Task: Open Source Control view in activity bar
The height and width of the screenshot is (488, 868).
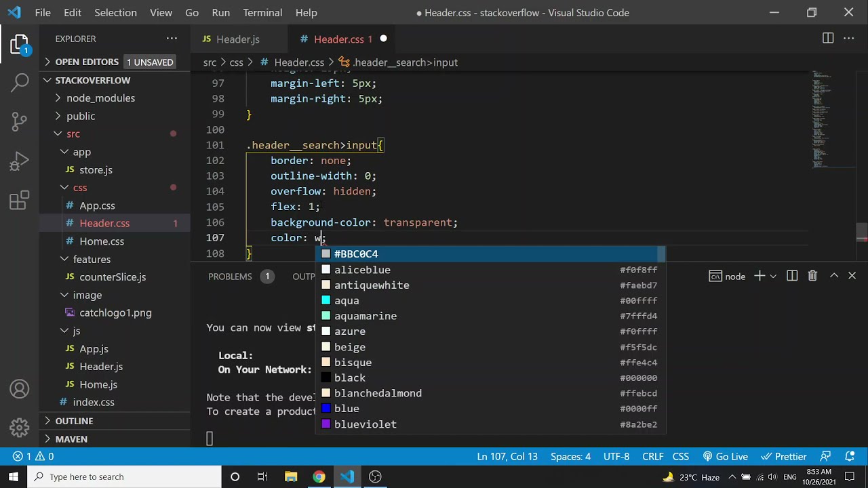Action: (19, 123)
